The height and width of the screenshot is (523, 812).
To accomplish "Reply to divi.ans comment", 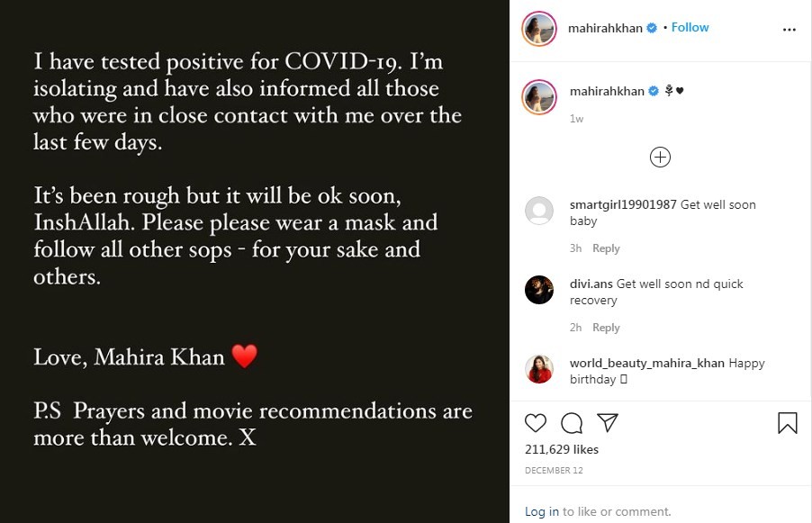I will coord(606,328).
